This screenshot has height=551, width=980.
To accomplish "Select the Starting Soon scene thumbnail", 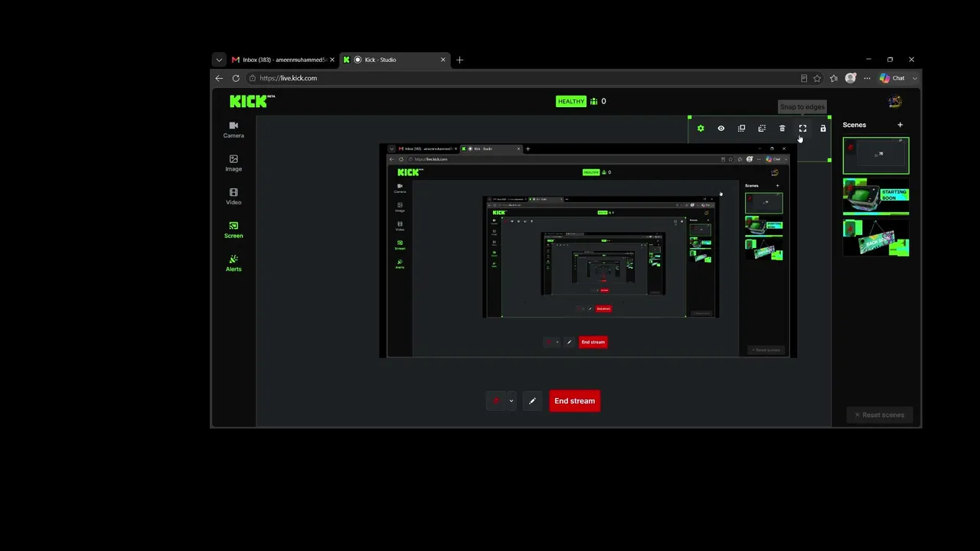I will click(876, 197).
